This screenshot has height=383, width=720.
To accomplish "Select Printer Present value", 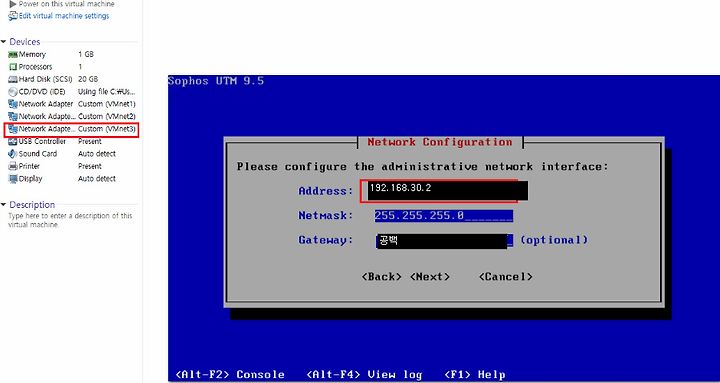I will 90,166.
